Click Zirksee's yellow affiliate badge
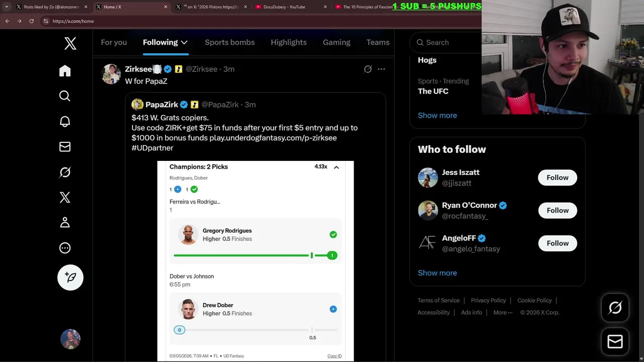Image resolution: width=644 pixels, height=362 pixels. [178, 69]
